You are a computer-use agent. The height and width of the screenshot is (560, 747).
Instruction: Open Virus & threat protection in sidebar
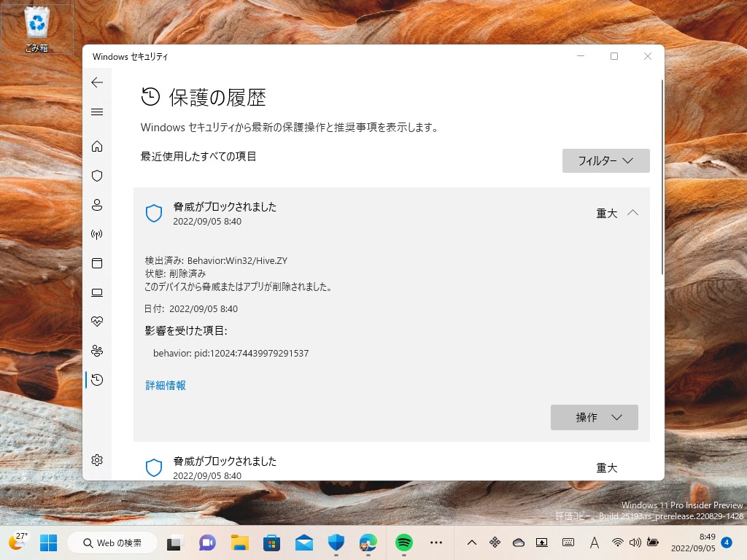97,175
